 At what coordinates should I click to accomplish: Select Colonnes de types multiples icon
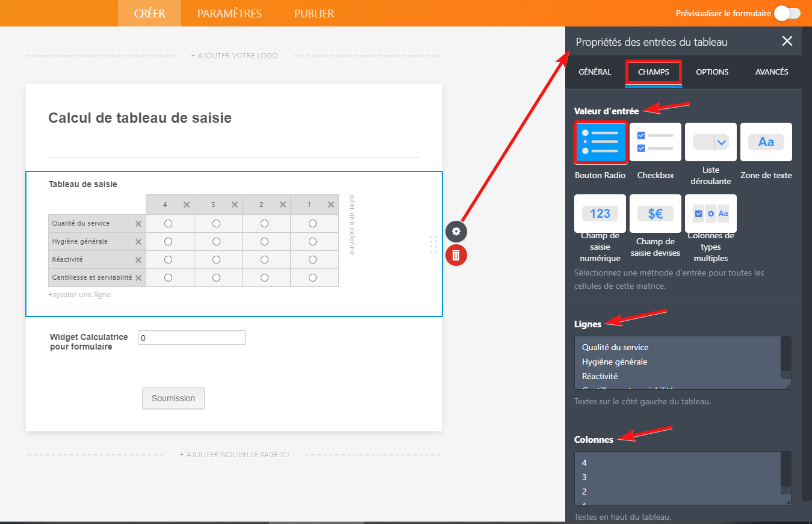click(x=711, y=214)
